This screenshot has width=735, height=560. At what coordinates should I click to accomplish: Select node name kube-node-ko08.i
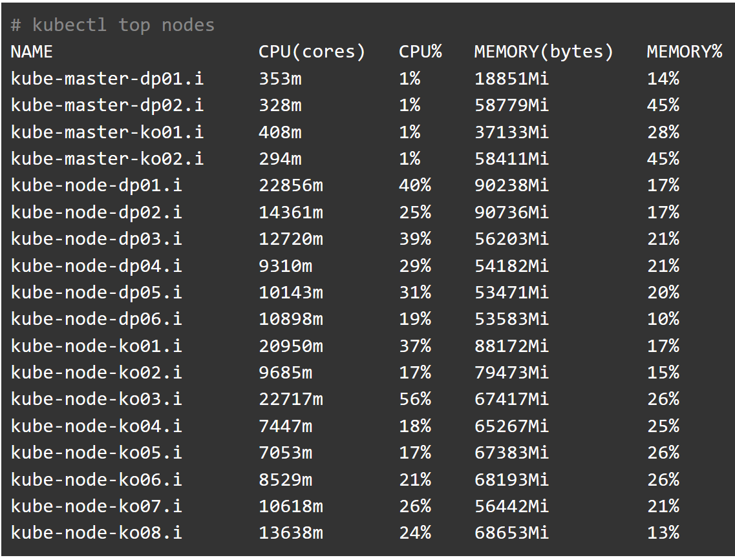pyautogui.click(x=96, y=533)
